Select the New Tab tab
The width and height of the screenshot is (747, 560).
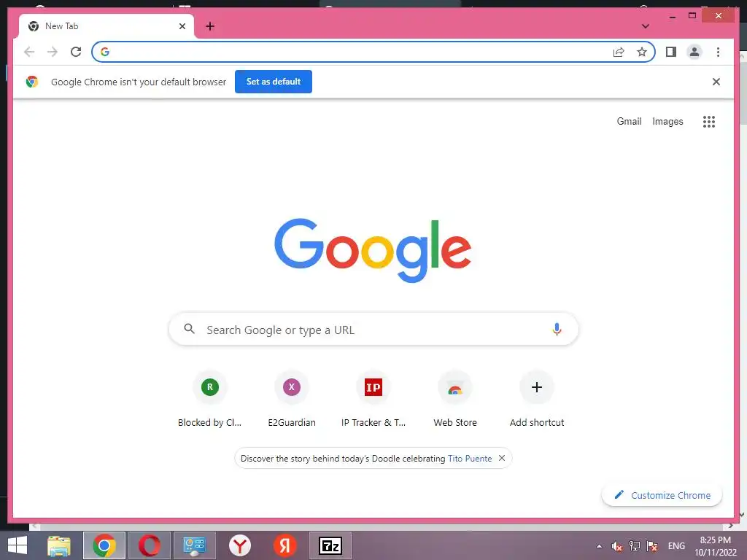107,26
